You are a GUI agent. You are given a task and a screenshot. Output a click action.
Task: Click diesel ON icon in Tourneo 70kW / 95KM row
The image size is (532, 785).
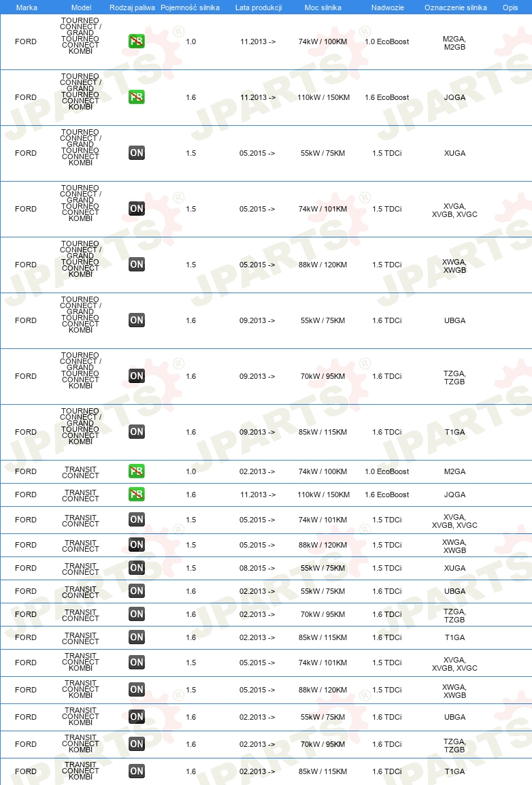[x=137, y=376]
